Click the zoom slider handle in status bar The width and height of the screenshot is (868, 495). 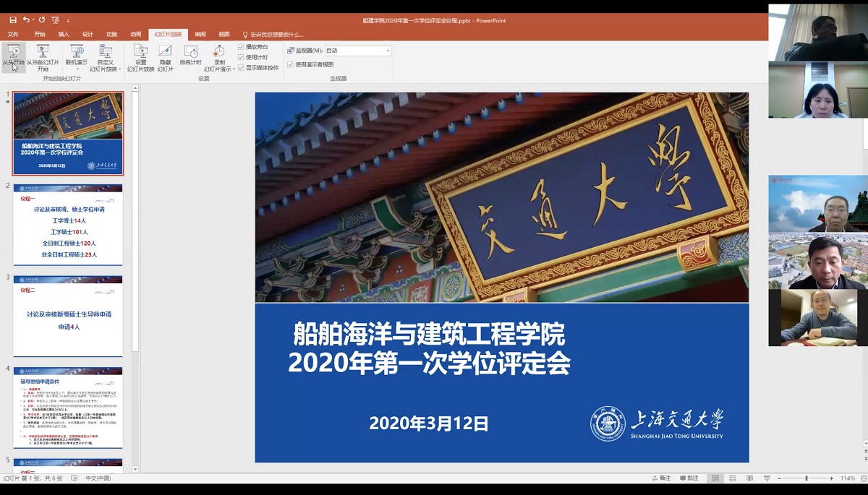click(807, 478)
